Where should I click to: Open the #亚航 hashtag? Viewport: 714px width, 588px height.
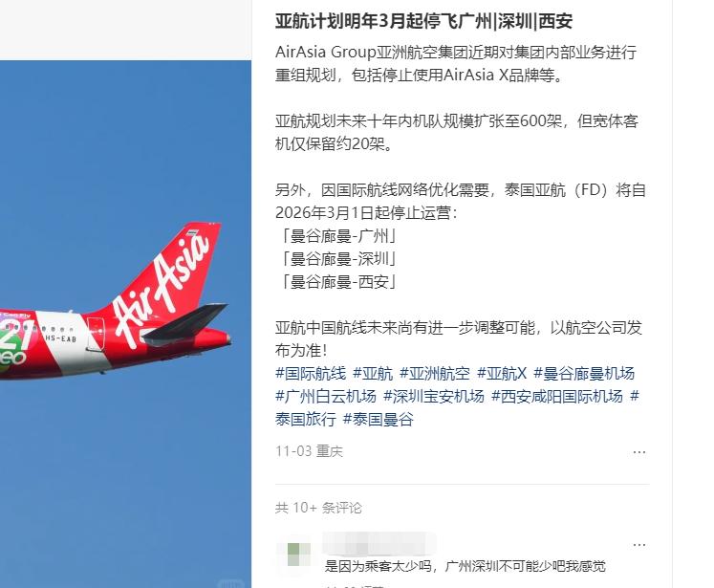pos(373,374)
